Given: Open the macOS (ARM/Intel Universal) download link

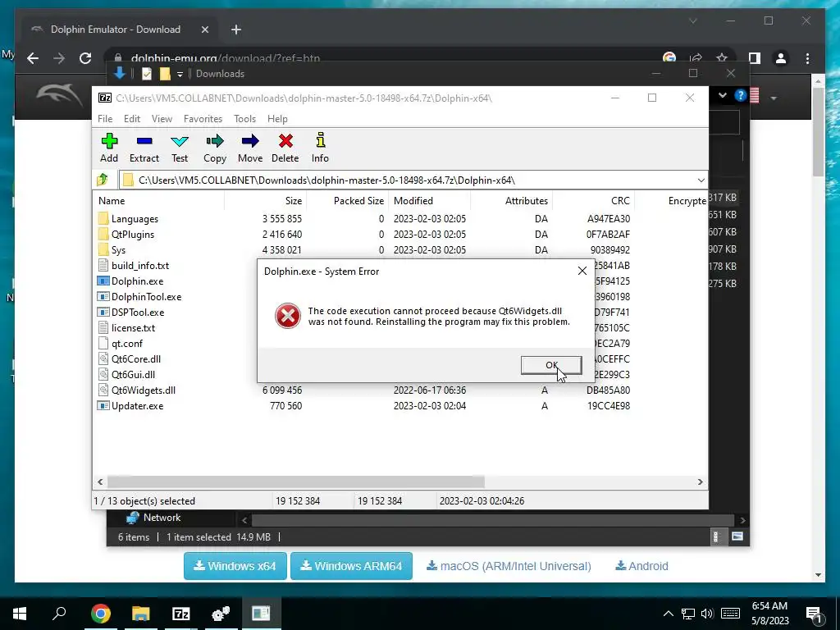Looking at the screenshot, I should coord(509,566).
